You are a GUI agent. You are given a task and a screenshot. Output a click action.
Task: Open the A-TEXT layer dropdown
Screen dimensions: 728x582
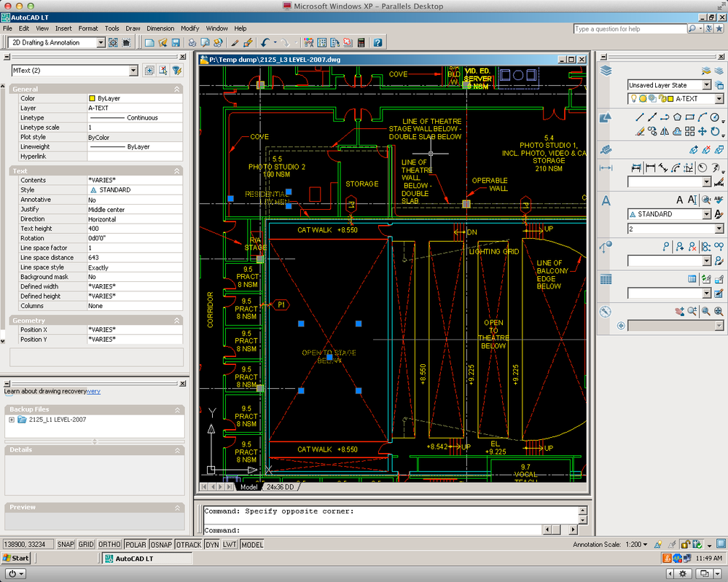point(719,98)
